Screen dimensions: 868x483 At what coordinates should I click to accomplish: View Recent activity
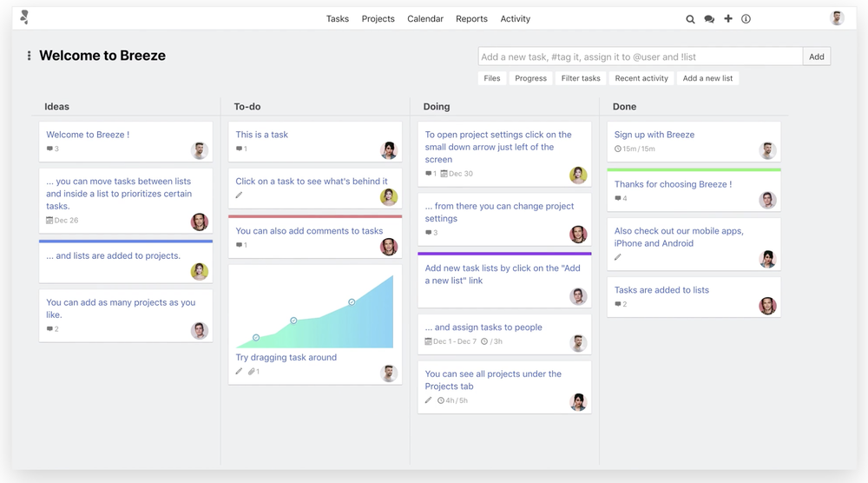(641, 78)
